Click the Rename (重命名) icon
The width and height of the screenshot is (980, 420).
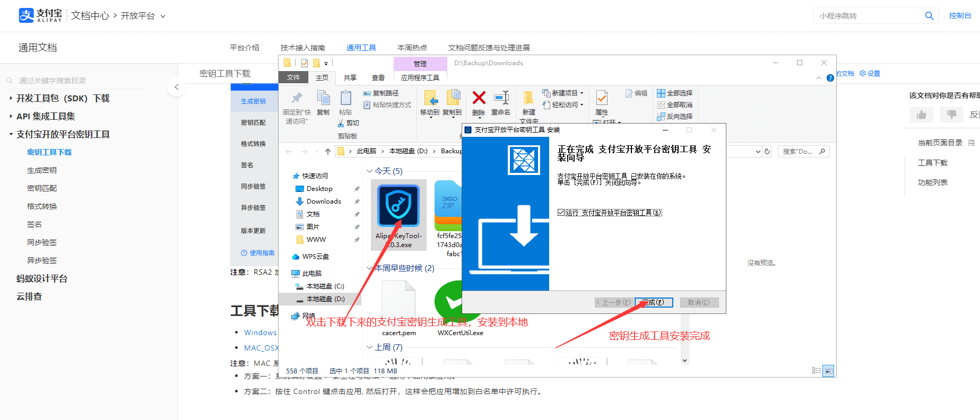[x=501, y=98]
